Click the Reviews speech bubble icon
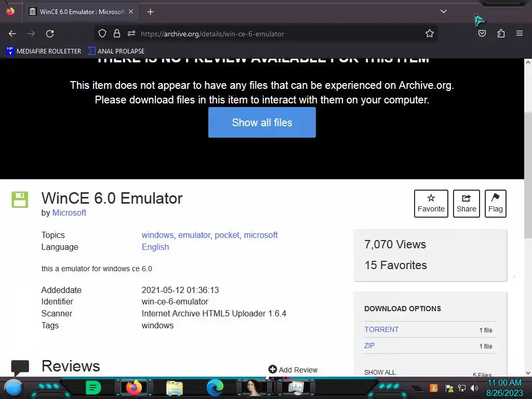The height and width of the screenshot is (399, 532). [20, 367]
